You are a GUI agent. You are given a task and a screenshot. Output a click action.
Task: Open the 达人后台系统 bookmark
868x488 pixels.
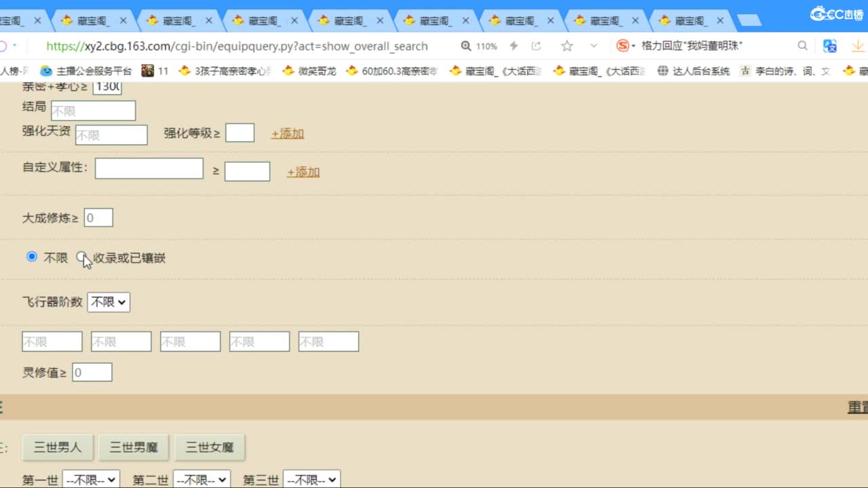[x=694, y=70]
